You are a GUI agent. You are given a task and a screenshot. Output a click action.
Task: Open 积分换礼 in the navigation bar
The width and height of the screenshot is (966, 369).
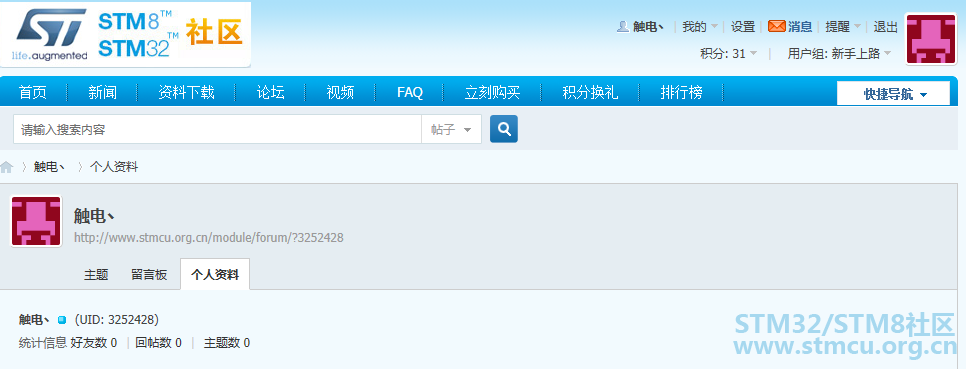pos(590,93)
